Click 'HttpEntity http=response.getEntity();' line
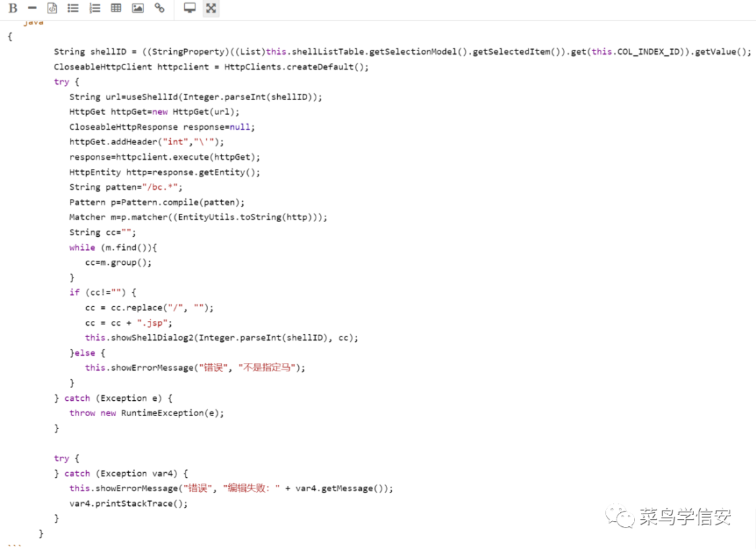 tap(164, 172)
